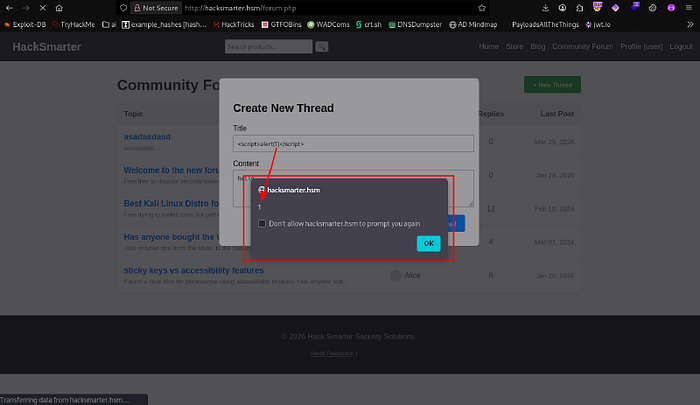Screen dimensions: 700x405
Task: Open the Best Kali Linux Distro thread
Action: tap(171, 204)
